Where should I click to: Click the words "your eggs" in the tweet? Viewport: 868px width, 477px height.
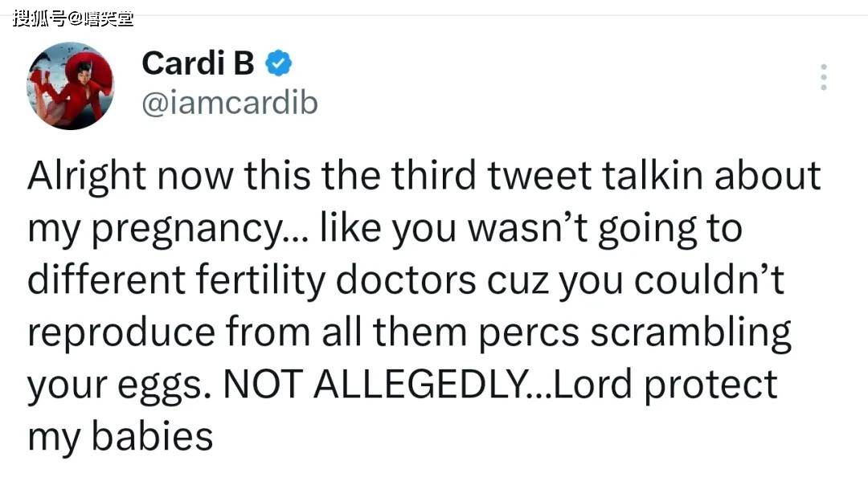point(117,386)
